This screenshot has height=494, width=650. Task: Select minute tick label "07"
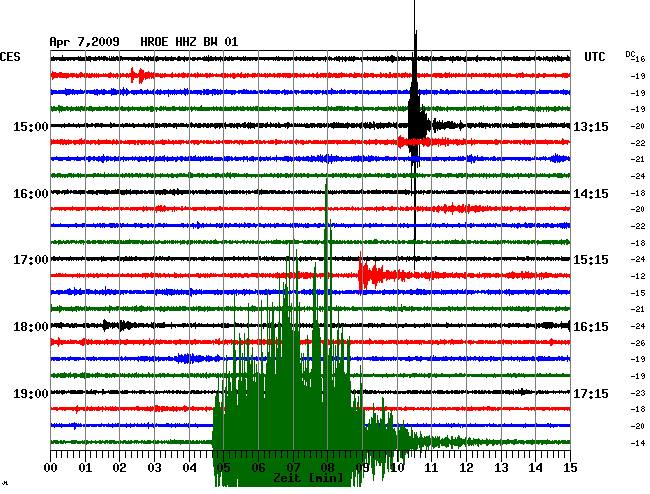click(x=293, y=468)
